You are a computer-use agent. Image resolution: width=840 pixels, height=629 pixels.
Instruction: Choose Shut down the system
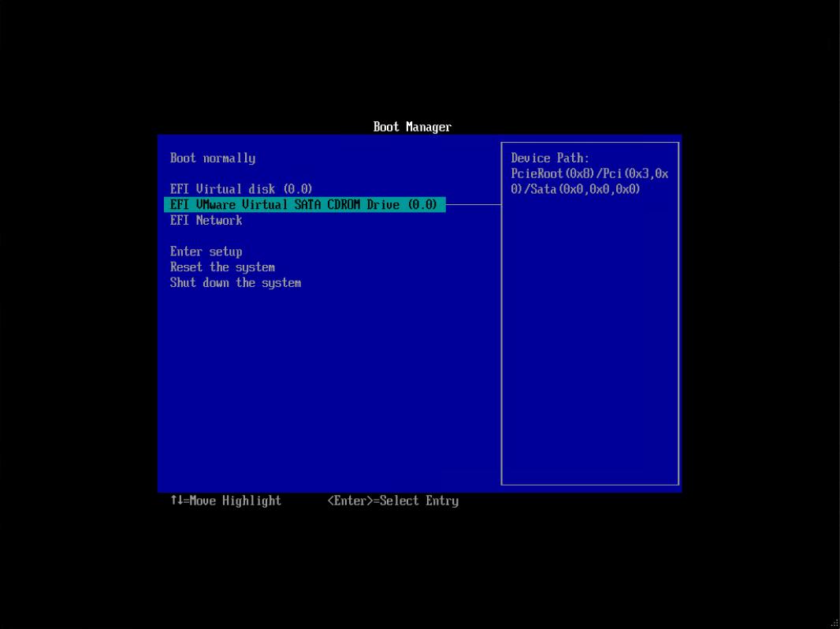(235, 282)
